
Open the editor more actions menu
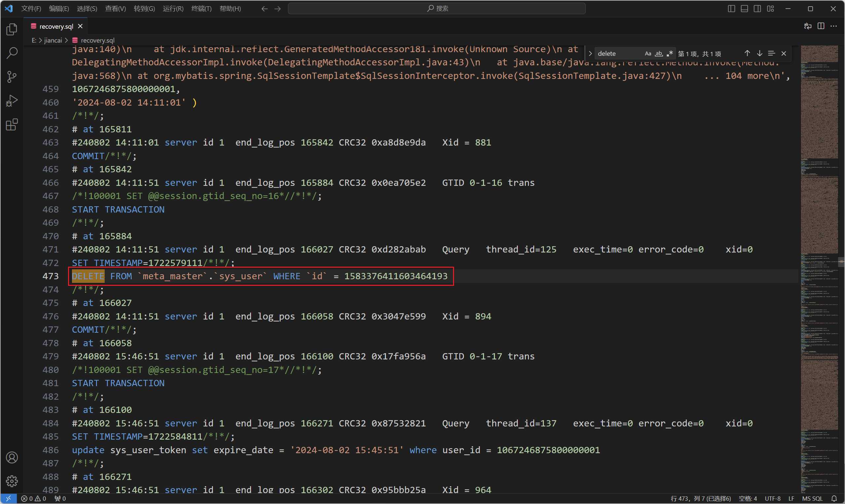834,26
